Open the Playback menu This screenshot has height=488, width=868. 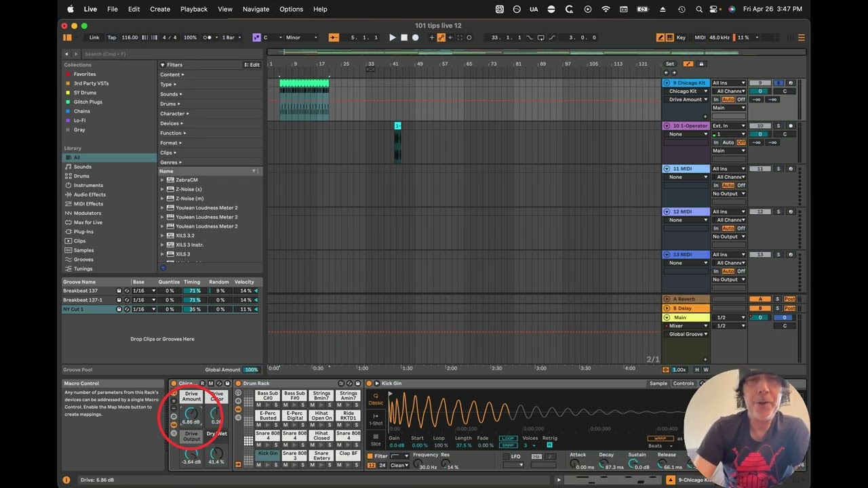coord(194,9)
